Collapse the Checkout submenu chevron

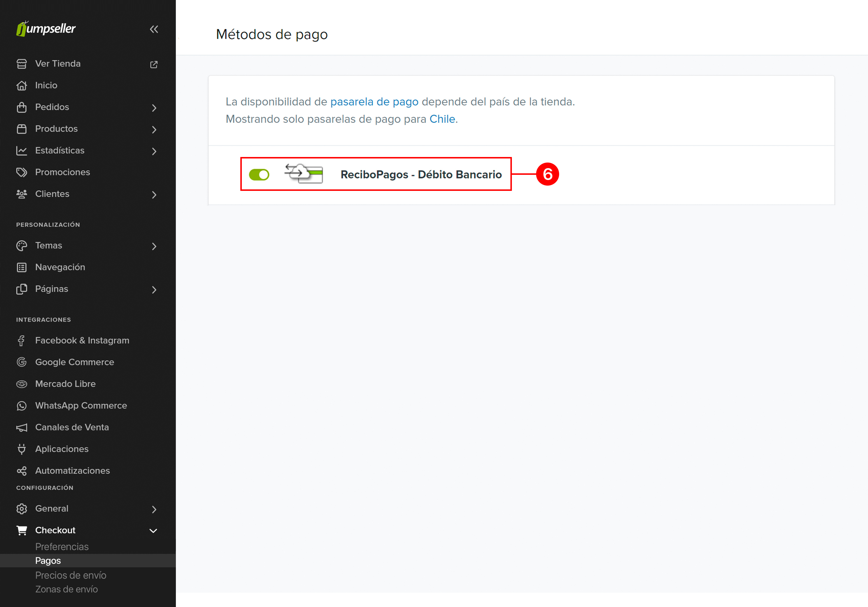[153, 531]
